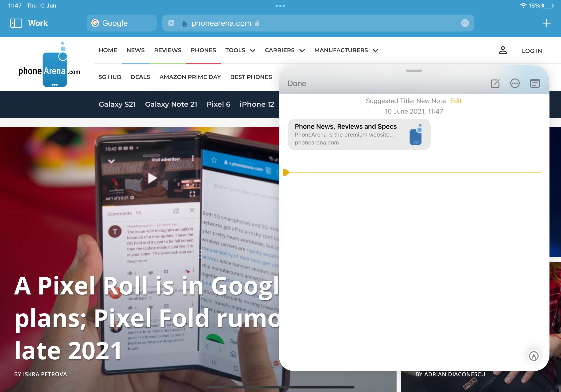This screenshot has width=561, height=392.
Task: Select the REVIEWS tab on PhoneArena
Action: 168,50
